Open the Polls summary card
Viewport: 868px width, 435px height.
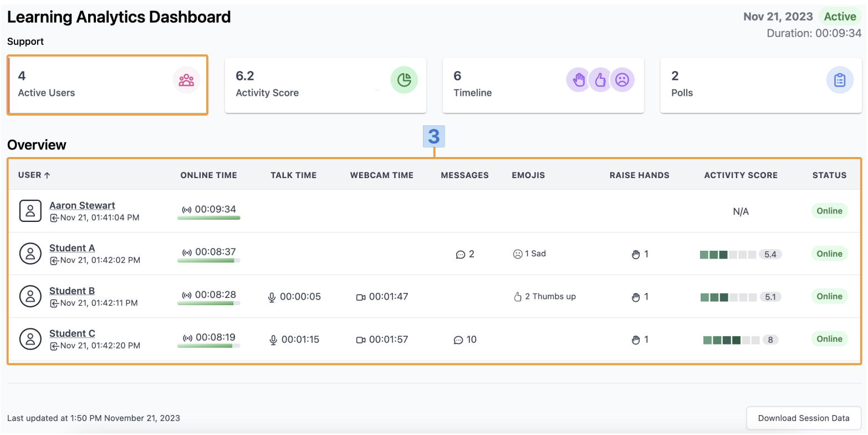pos(761,85)
